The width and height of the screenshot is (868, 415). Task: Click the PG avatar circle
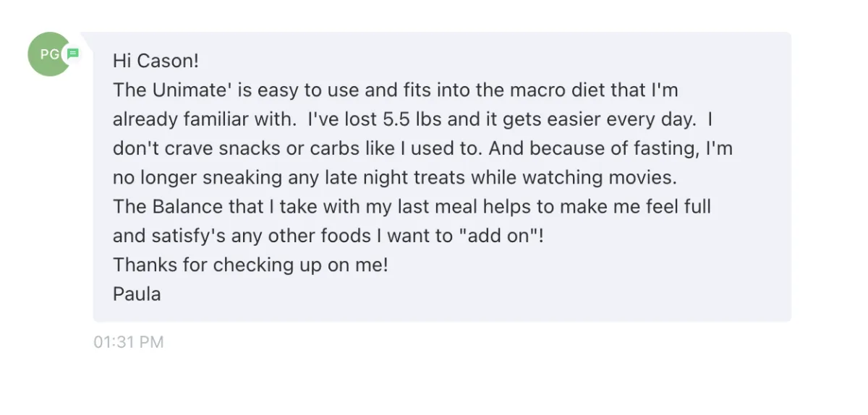tap(49, 54)
